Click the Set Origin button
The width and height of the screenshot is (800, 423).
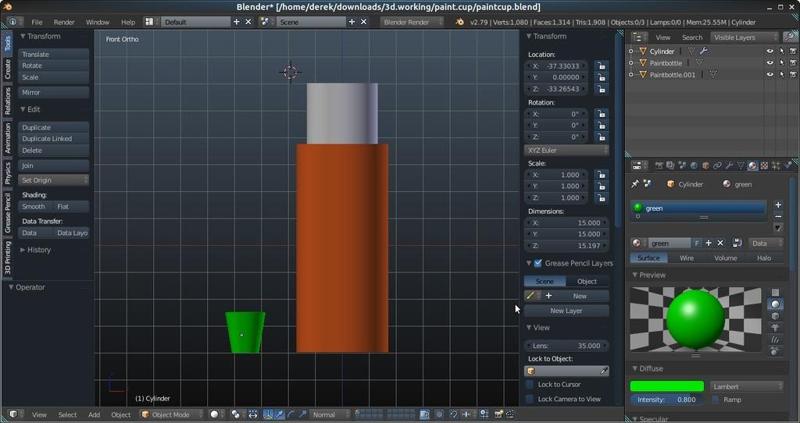coord(54,180)
